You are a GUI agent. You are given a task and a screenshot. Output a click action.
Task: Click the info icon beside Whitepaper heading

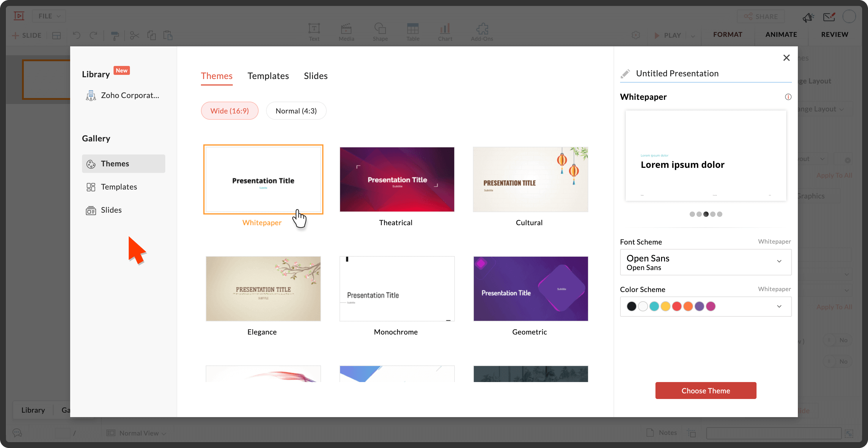pos(788,97)
